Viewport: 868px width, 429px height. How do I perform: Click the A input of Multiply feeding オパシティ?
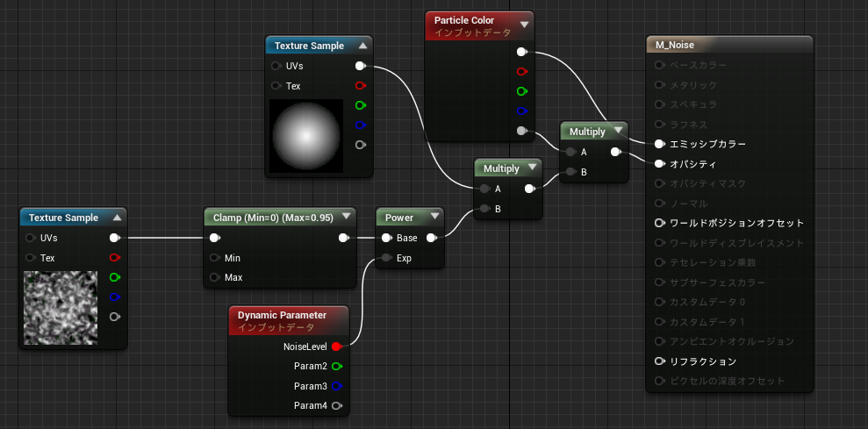point(571,152)
